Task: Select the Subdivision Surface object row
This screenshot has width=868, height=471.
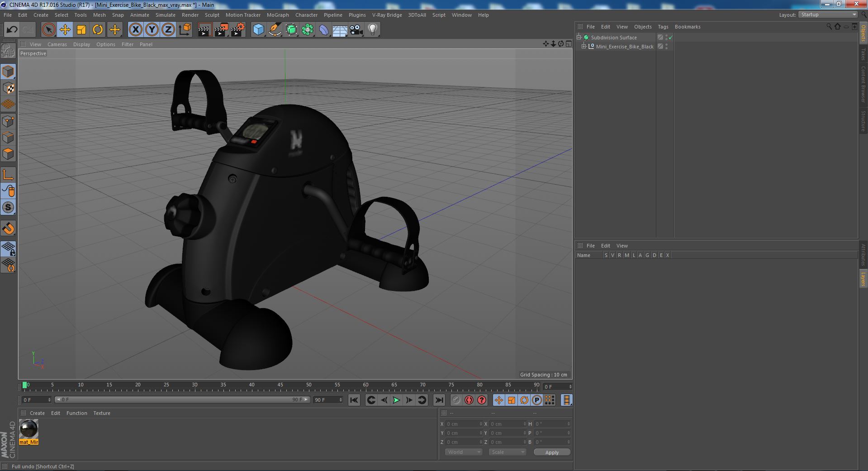Action: pos(614,38)
